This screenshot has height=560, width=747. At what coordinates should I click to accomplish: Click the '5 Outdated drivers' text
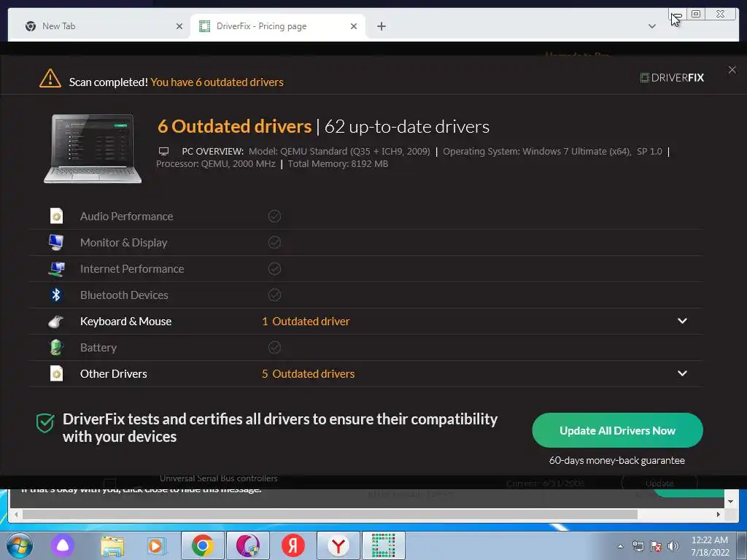309,374
